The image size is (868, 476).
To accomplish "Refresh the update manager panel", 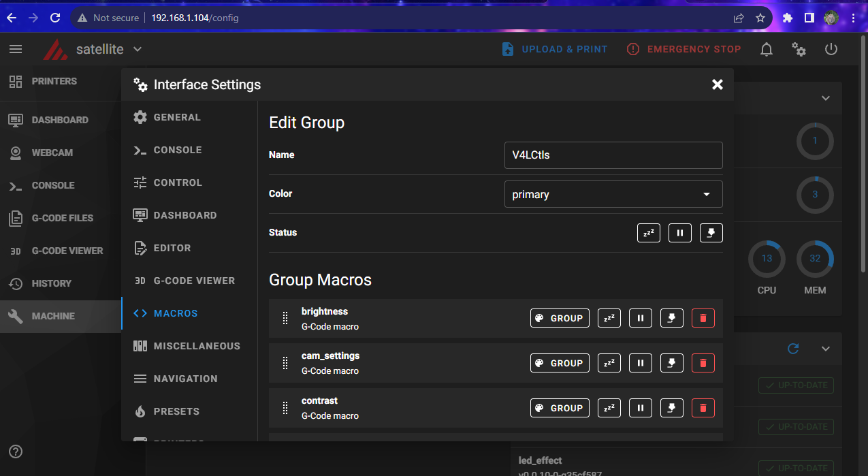I will coord(792,349).
